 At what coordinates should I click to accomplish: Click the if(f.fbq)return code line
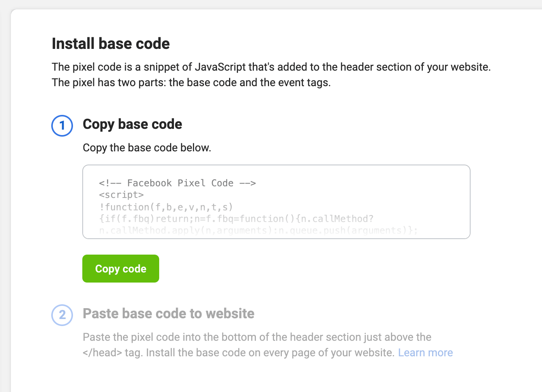point(236,219)
